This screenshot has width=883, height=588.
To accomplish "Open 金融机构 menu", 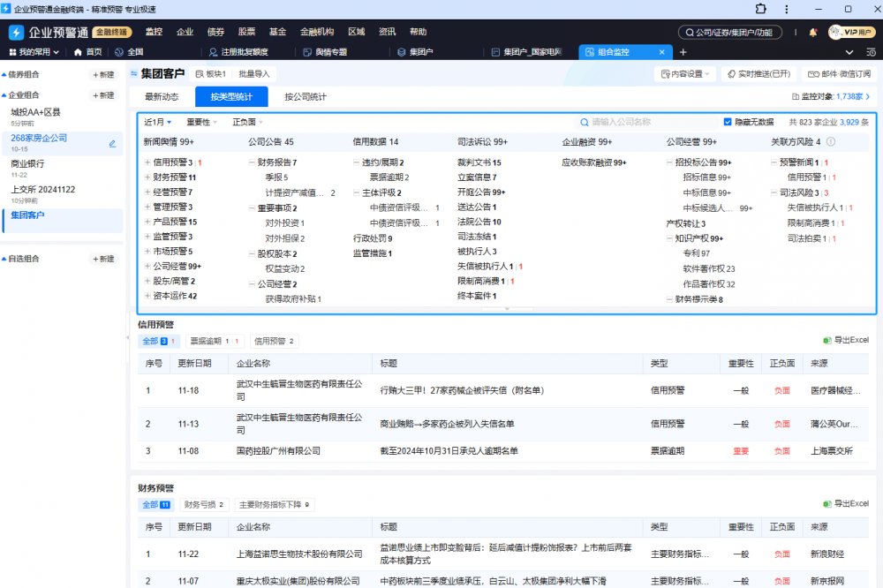I will 317,32.
